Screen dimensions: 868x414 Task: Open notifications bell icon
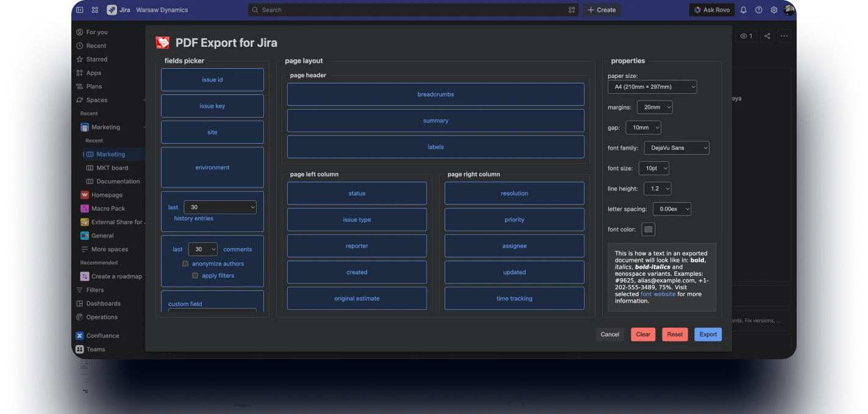[x=744, y=10]
